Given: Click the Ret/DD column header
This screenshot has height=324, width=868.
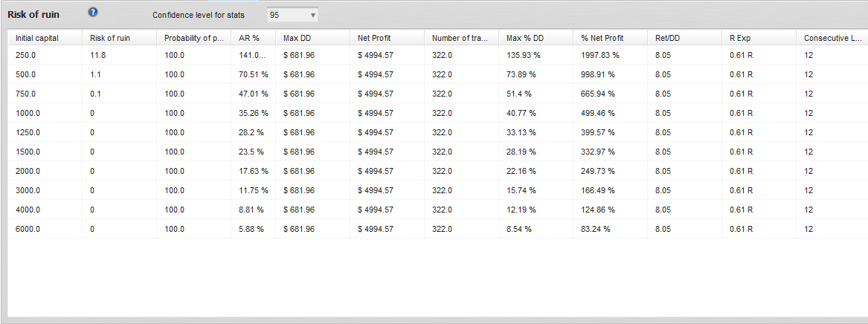Looking at the screenshot, I should [666, 37].
